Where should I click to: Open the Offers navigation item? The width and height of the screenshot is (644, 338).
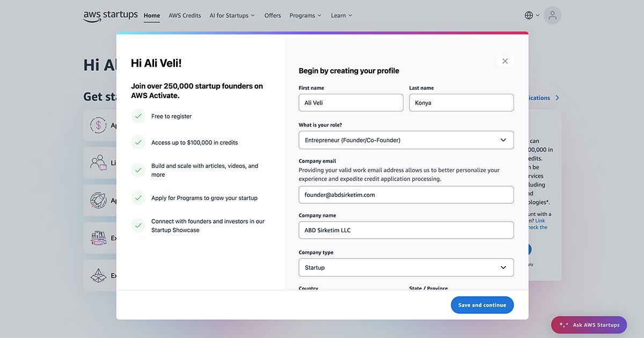coord(273,16)
